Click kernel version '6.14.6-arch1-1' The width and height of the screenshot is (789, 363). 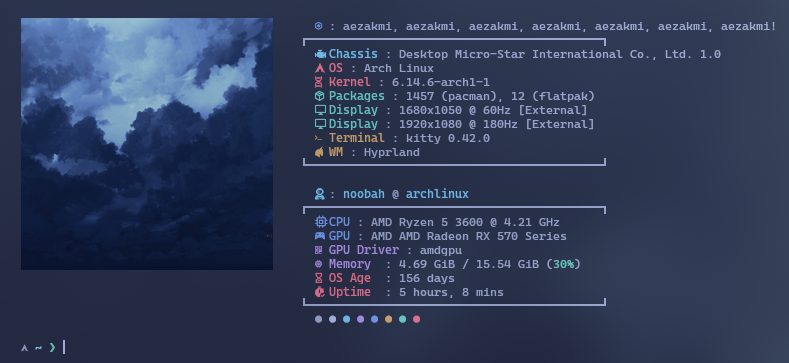(441, 83)
